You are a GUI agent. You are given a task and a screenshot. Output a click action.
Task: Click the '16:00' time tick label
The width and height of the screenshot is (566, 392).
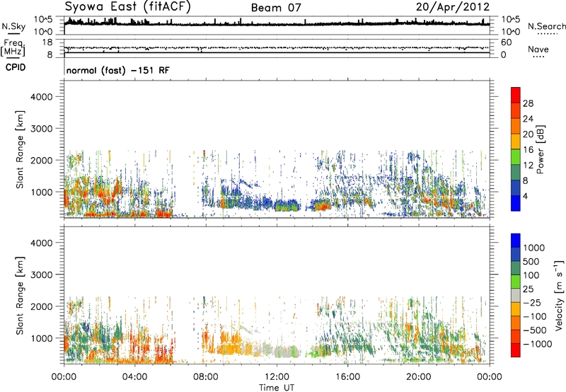point(347,377)
